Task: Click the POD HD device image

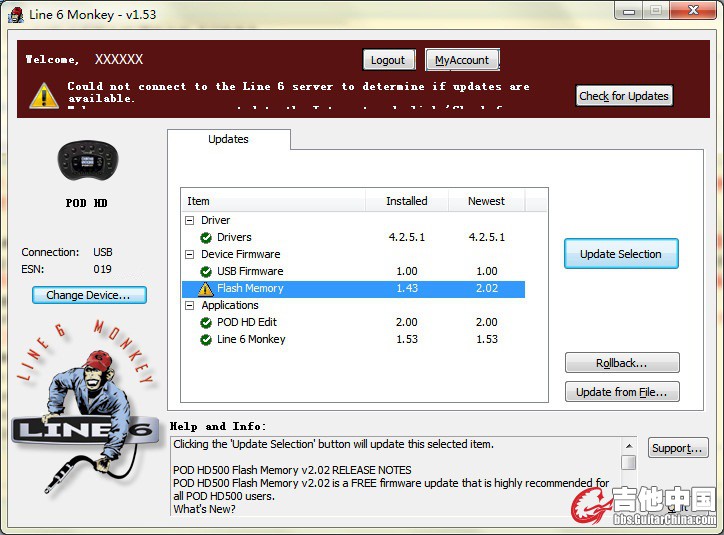Action: click(88, 161)
